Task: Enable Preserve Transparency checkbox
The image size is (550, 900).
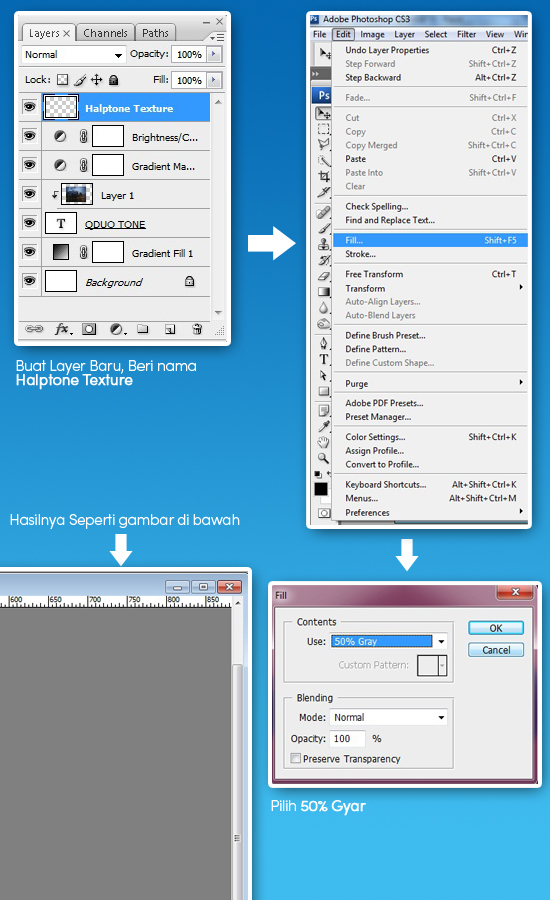Action: 296,758
